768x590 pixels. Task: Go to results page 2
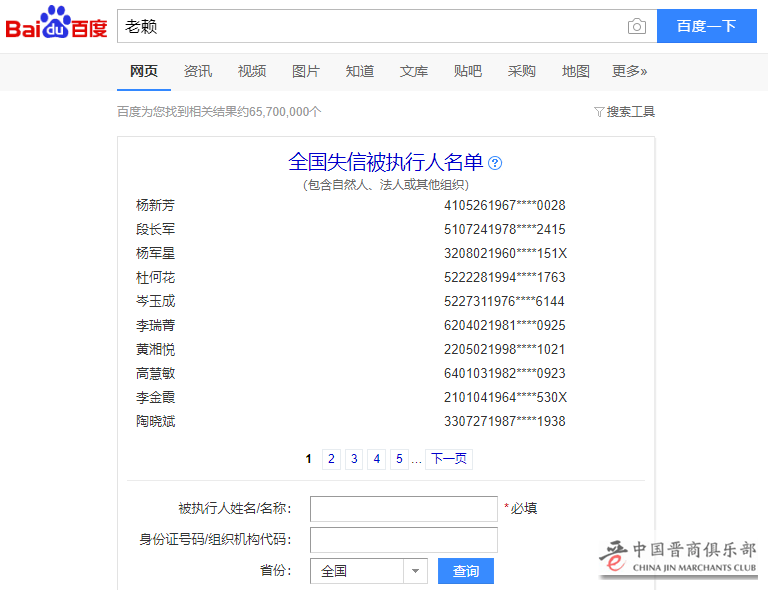coord(332,459)
